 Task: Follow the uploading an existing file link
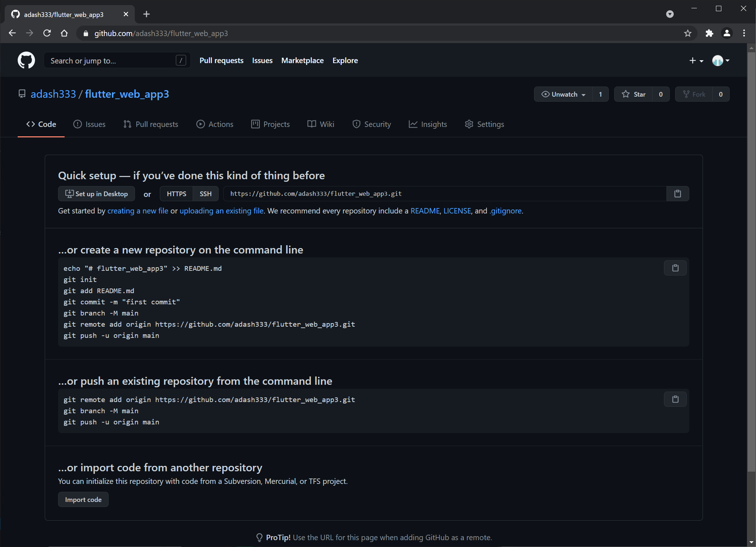(x=222, y=211)
